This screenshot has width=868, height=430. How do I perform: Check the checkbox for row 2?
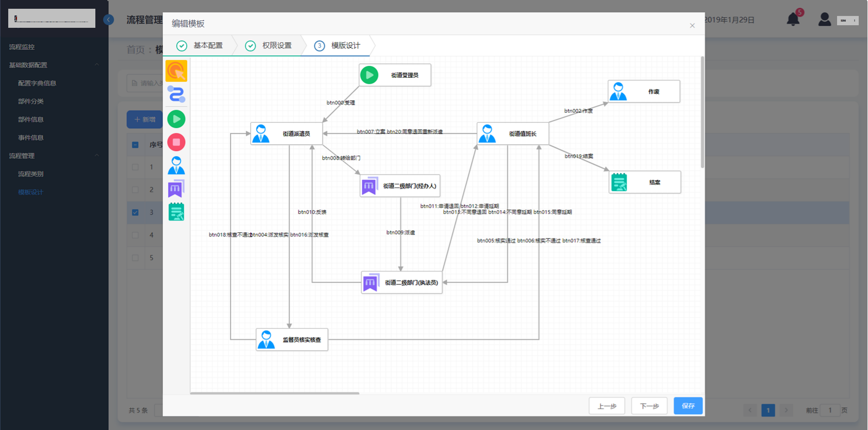pos(135,190)
